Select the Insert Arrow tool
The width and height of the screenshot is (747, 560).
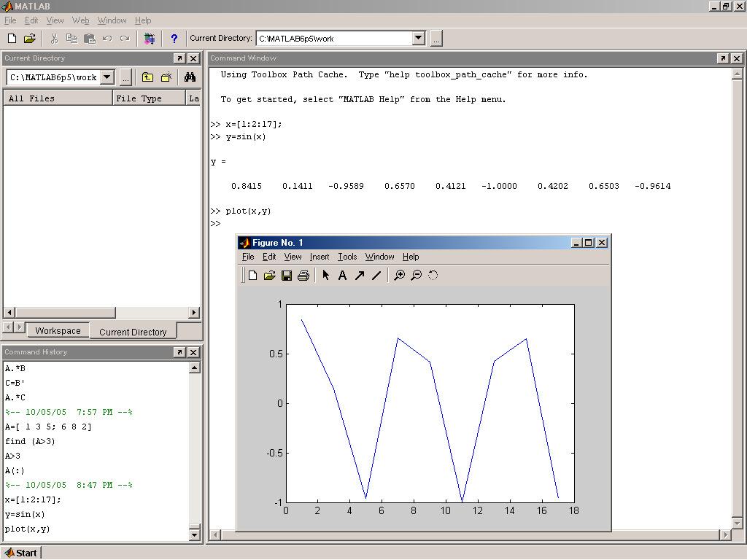point(360,275)
